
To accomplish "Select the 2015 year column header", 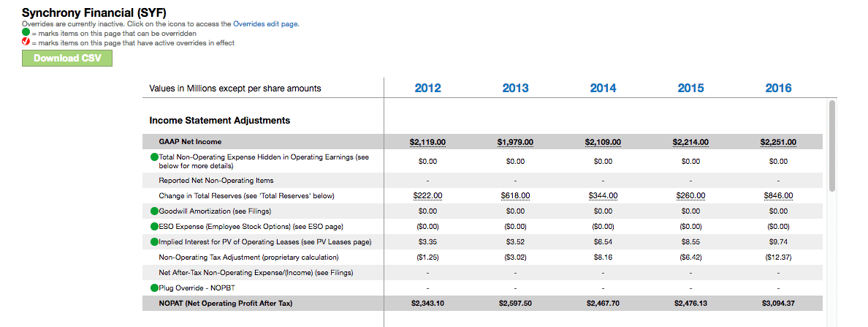I will (x=691, y=88).
